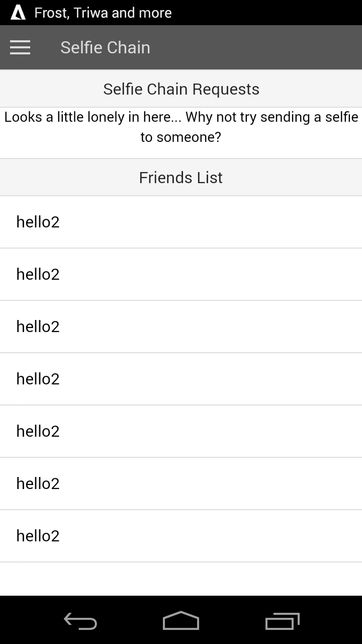Tap the 'Looks a little lonely' message
362x644 pixels.
point(181,127)
